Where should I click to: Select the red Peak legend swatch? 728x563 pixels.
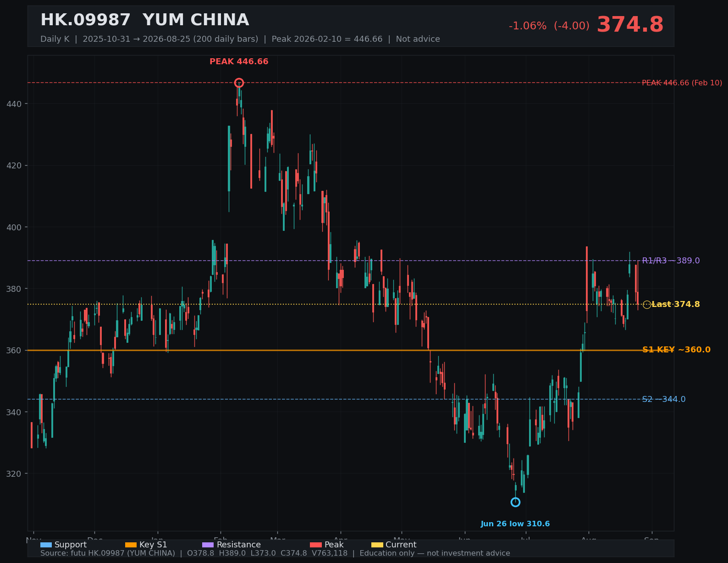tap(316, 545)
